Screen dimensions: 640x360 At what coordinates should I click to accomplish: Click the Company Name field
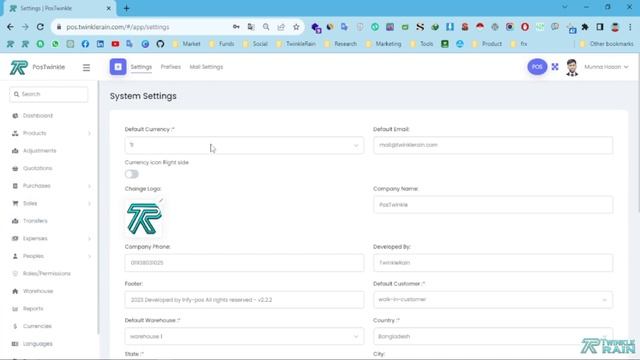[493, 205]
